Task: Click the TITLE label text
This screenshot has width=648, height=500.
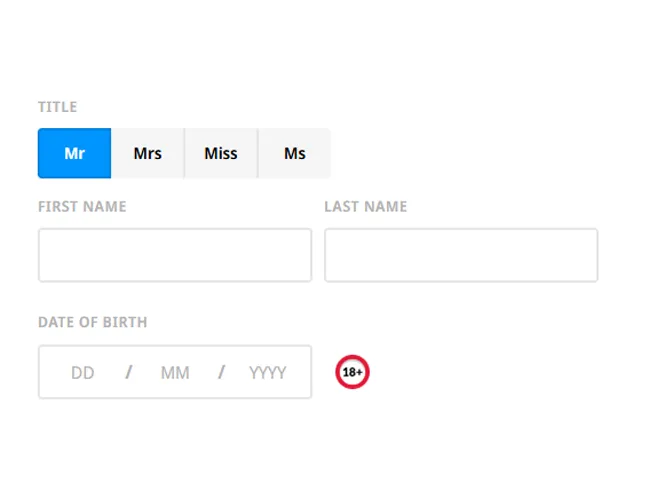Action: [57, 107]
